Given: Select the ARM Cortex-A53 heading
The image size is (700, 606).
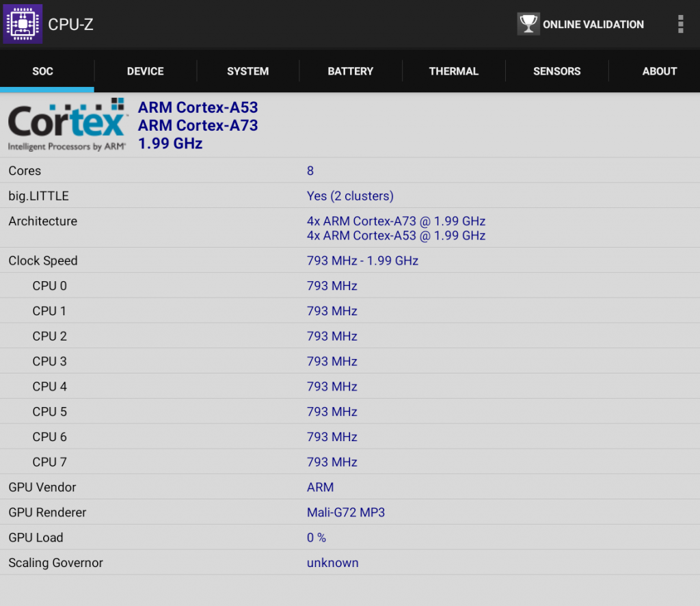Looking at the screenshot, I should (x=198, y=107).
